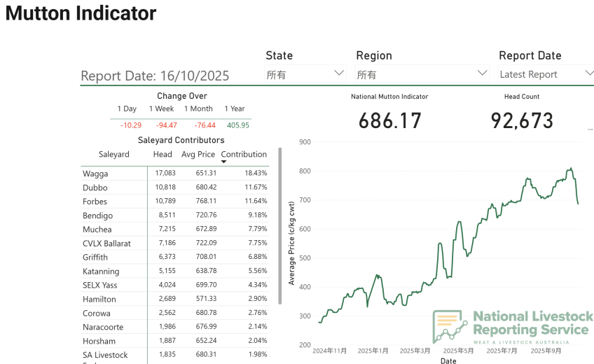Expand the Region filter dropdown
The height and width of the screenshot is (364, 594).
[x=482, y=73]
